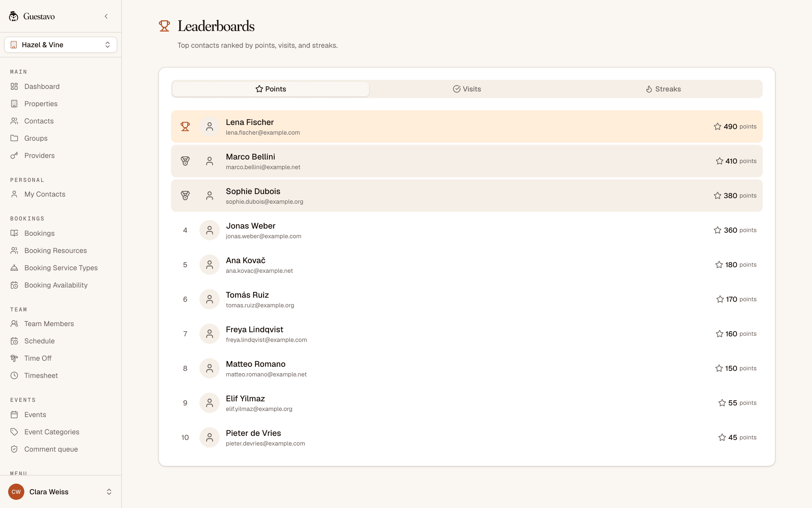The width and height of the screenshot is (812, 508).
Task: Click the Guestavo logo icon
Action: (13, 16)
